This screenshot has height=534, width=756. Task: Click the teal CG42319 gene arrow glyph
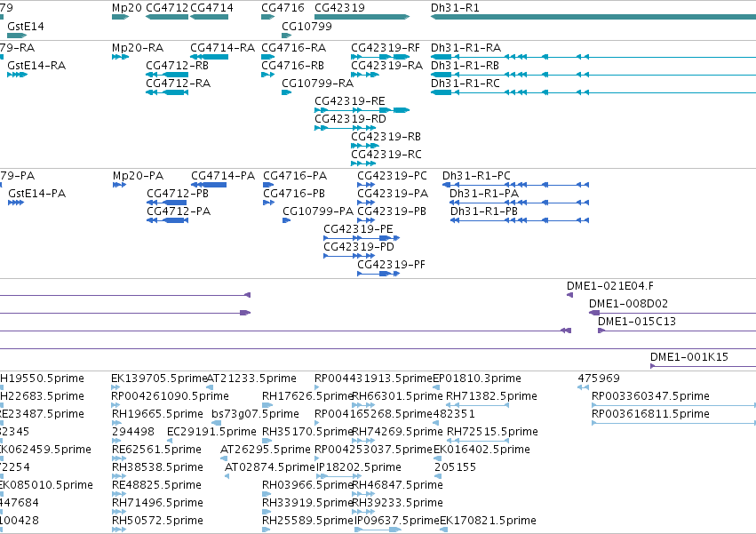[x=362, y=17]
